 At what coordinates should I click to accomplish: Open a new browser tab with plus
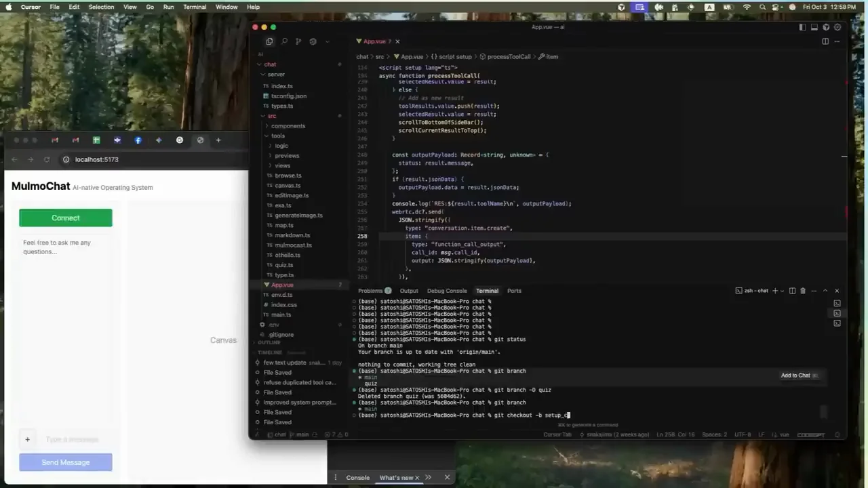(218, 140)
